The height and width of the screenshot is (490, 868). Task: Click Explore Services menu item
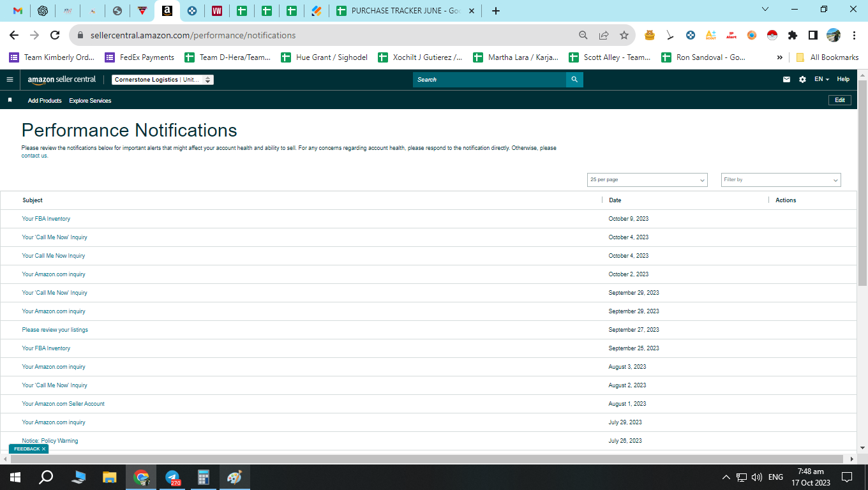point(90,101)
